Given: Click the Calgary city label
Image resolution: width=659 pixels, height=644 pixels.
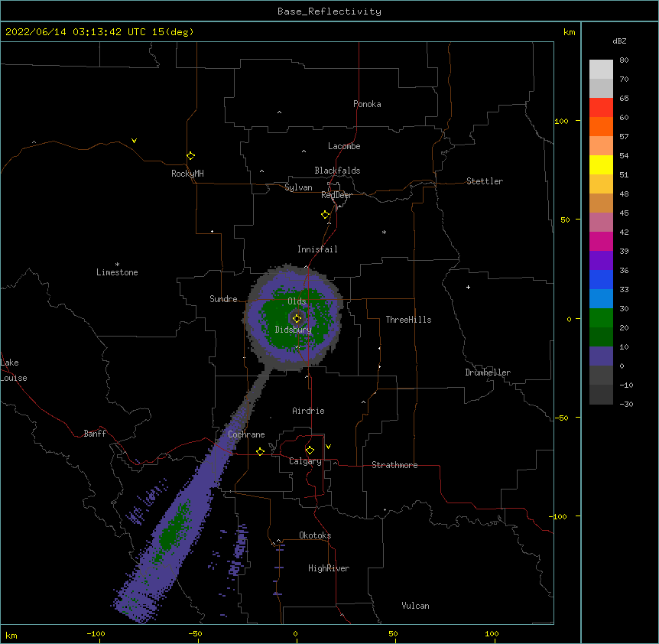Looking at the screenshot, I should pos(306,461).
